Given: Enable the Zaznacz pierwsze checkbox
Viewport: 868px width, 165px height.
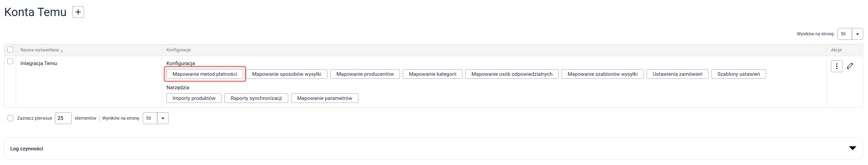Looking at the screenshot, I should tap(10, 118).
